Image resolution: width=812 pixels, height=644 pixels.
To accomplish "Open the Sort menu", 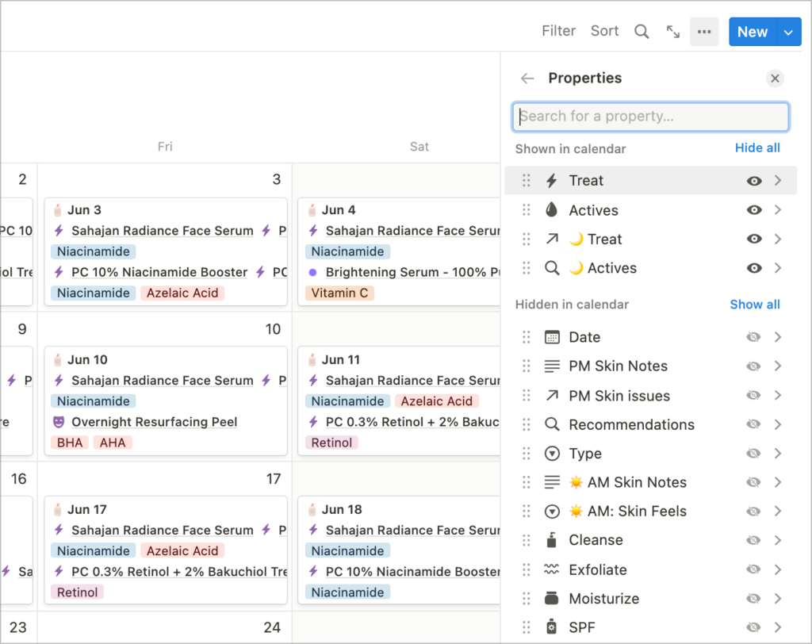I will 604,31.
